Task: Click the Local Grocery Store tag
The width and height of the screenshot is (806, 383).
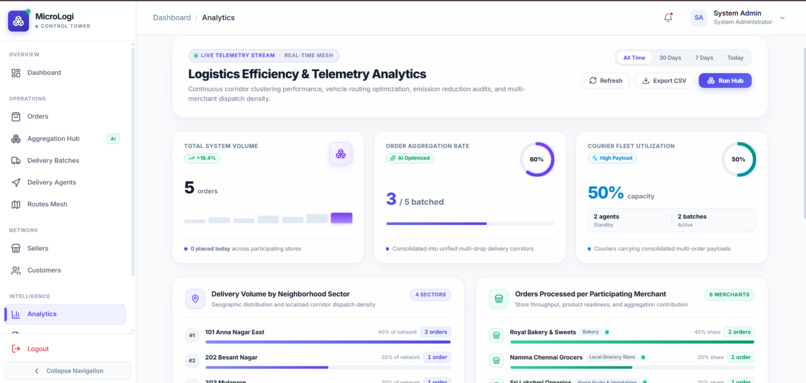Action: pos(612,357)
